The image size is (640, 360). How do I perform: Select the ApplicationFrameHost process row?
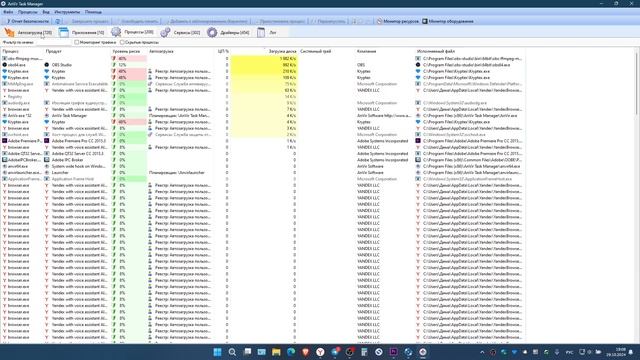(263, 179)
